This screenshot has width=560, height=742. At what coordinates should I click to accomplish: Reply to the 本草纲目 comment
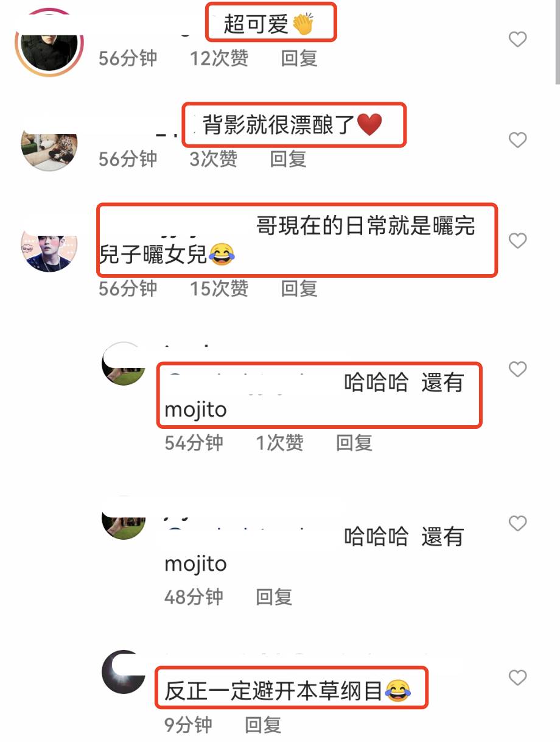[x=263, y=725]
